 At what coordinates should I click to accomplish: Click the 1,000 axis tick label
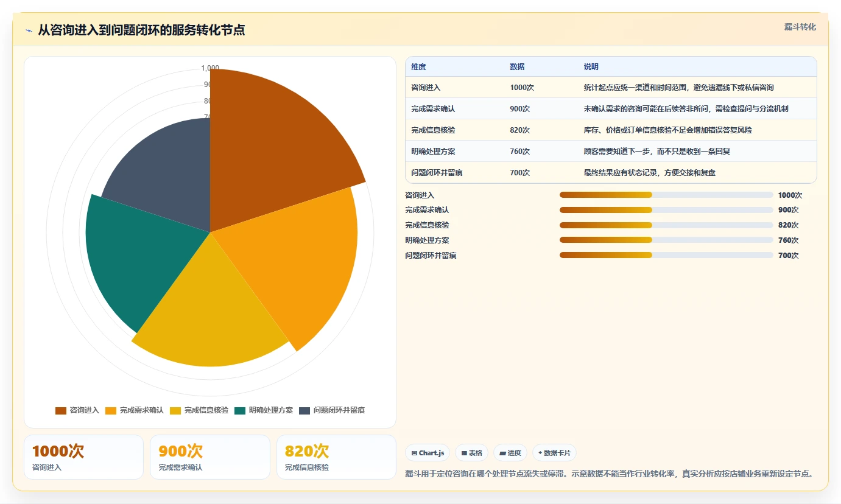[210, 68]
